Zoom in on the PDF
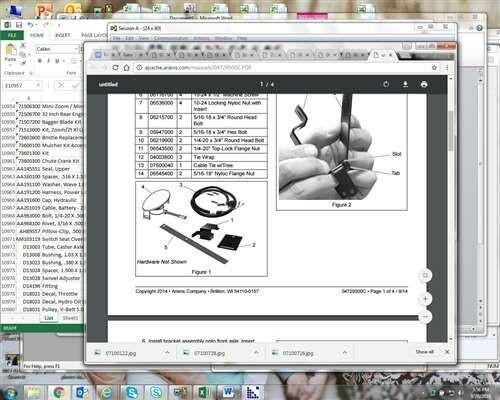Screen dimensions: 500x400 [x=425, y=298]
